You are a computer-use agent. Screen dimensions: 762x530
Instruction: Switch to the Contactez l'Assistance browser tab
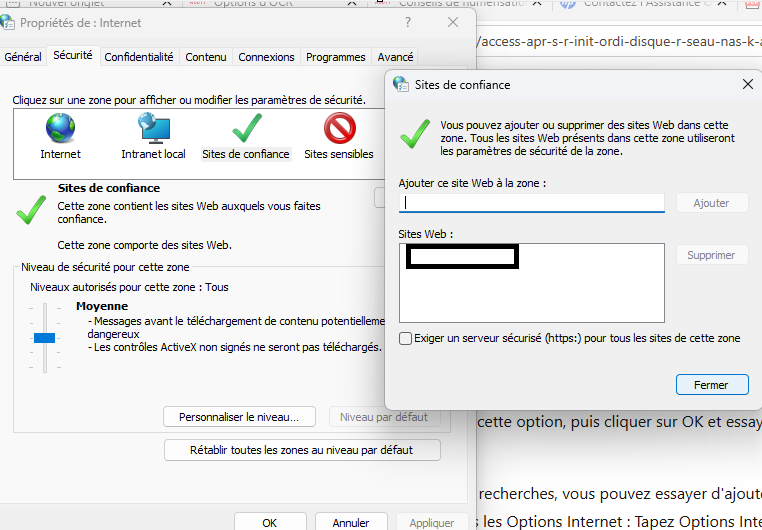click(645, 4)
